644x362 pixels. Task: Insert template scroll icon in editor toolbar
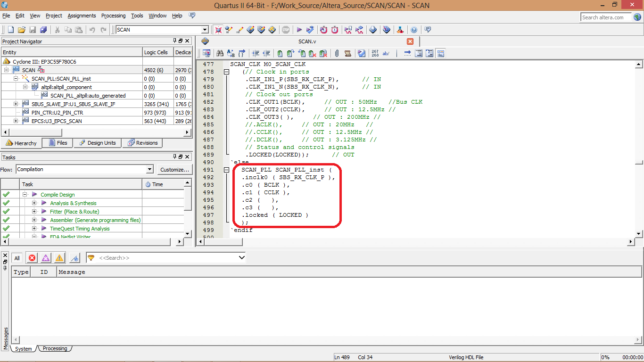point(348,53)
